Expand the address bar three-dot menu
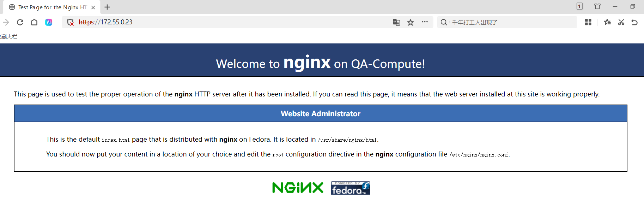The height and width of the screenshot is (207, 644). pos(425,22)
